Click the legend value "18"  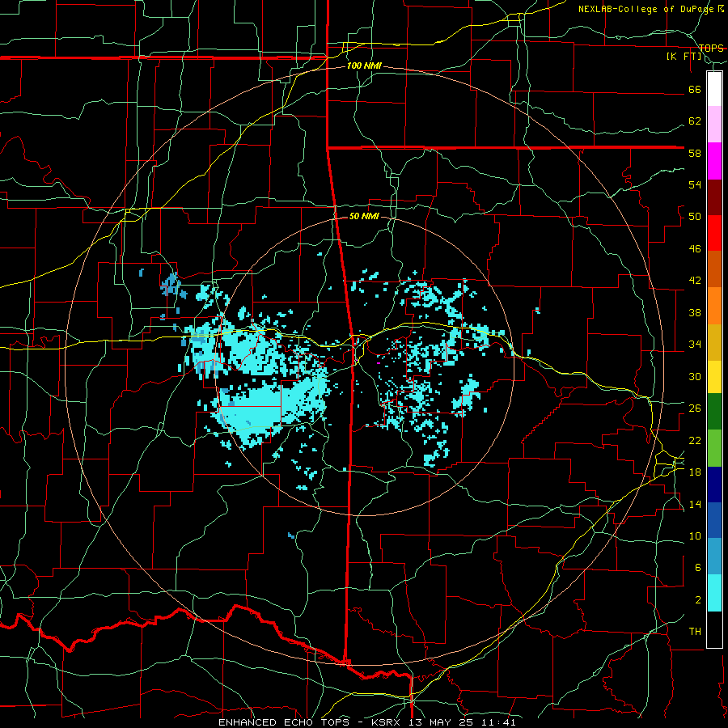pos(695,472)
